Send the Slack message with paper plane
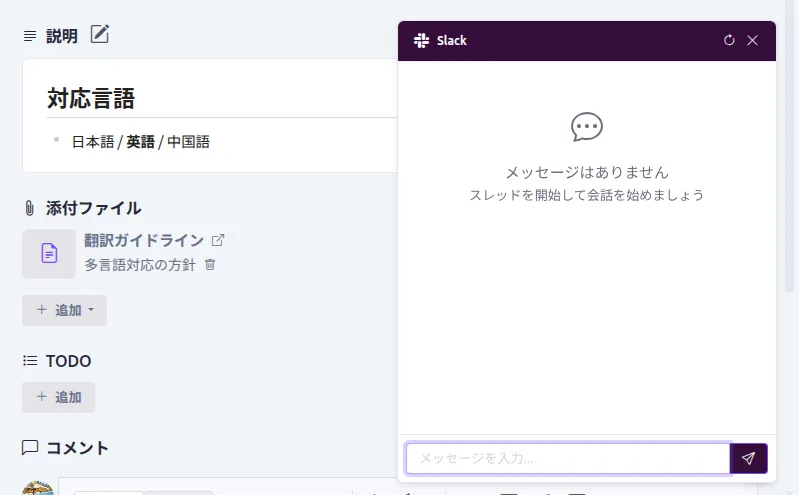799x495 pixels. point(749,458)
